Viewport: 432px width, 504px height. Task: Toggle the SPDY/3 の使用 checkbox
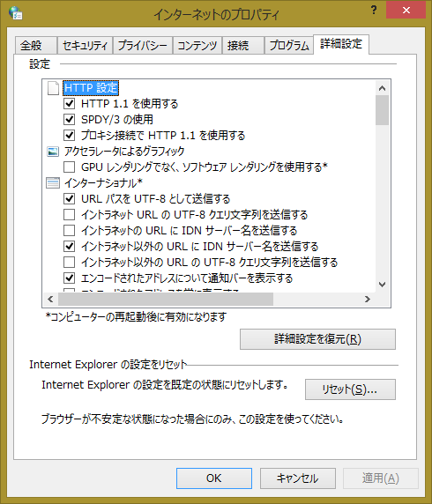pyautogui.click(x=69, y=120)
